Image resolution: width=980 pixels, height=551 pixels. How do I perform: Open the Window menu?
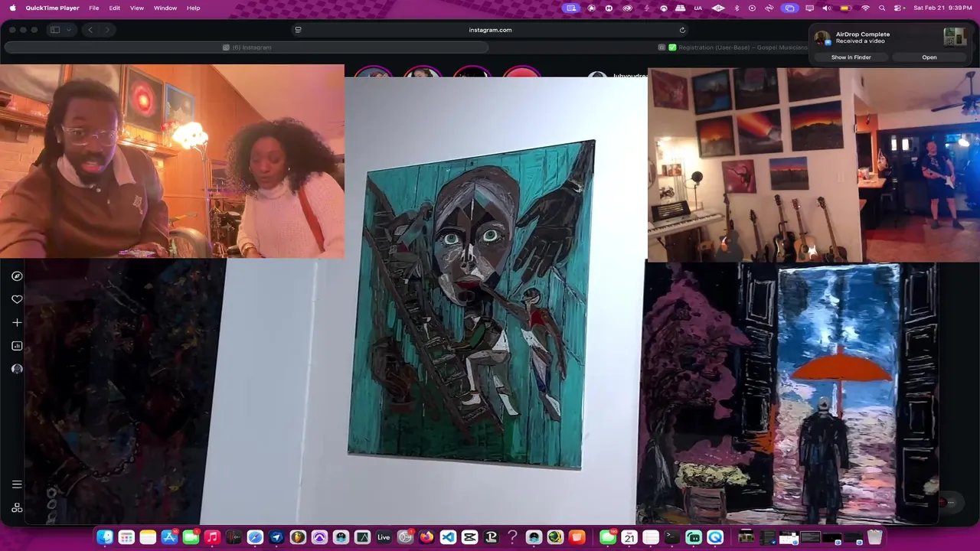pos(165,8)
